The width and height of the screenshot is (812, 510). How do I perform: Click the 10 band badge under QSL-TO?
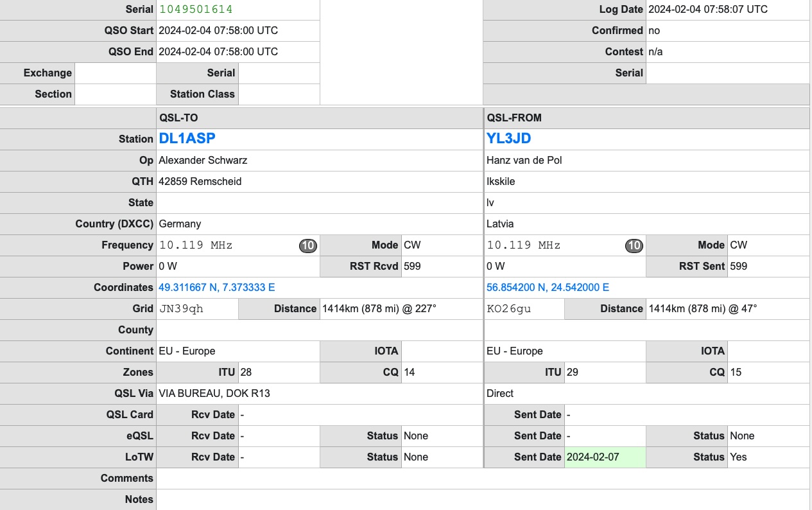point(308,245)
